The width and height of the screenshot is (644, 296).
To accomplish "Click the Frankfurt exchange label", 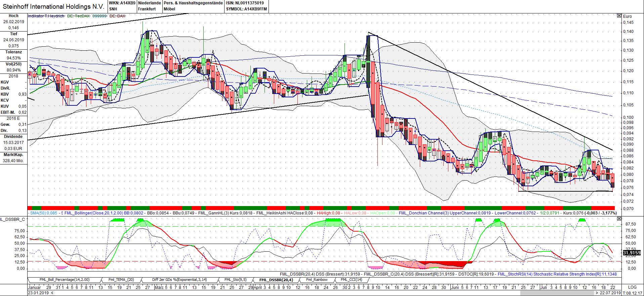I will [x=147, y=9].
